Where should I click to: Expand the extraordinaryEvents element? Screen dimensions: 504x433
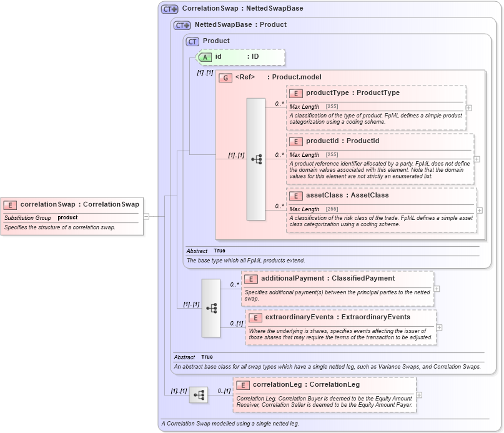(440, 327)
